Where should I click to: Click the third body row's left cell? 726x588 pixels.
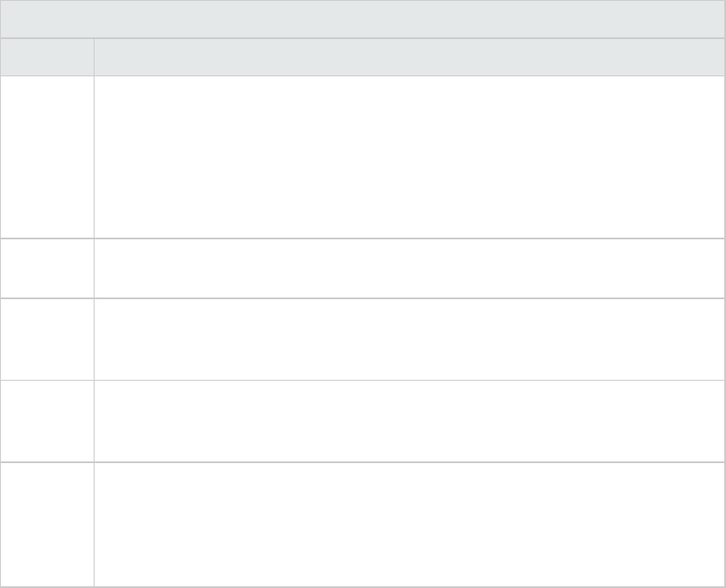pyautogui.click(x=47, y=339)
